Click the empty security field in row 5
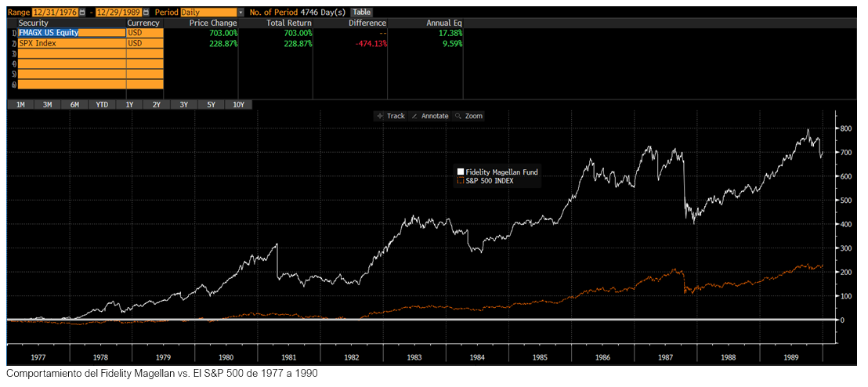 (71, 74)
